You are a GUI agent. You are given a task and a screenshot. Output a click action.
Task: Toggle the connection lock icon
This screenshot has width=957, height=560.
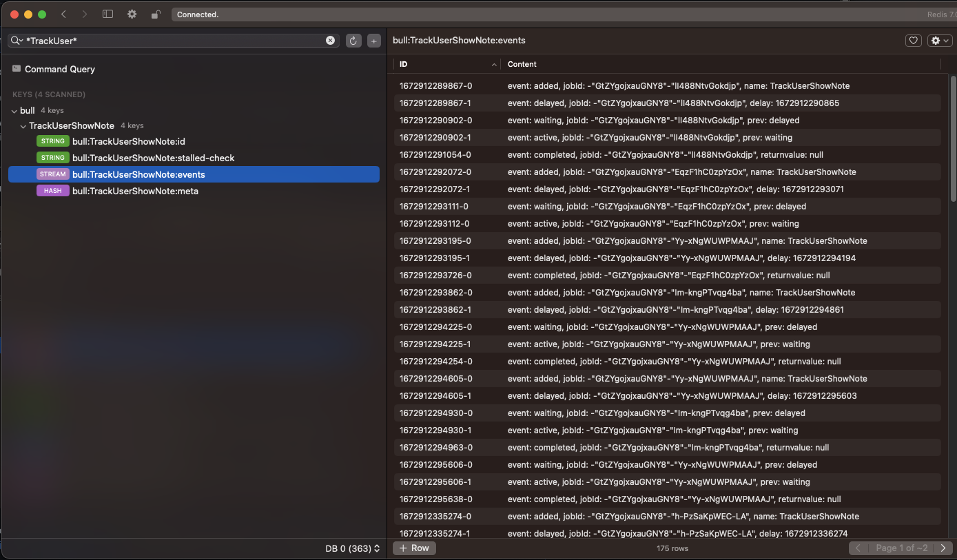click(x=154, y=14)
